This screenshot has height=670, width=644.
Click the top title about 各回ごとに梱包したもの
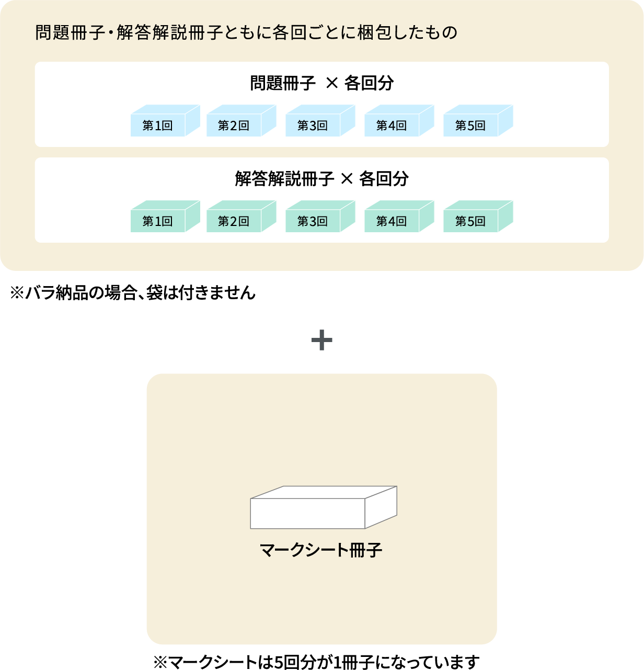246,32
